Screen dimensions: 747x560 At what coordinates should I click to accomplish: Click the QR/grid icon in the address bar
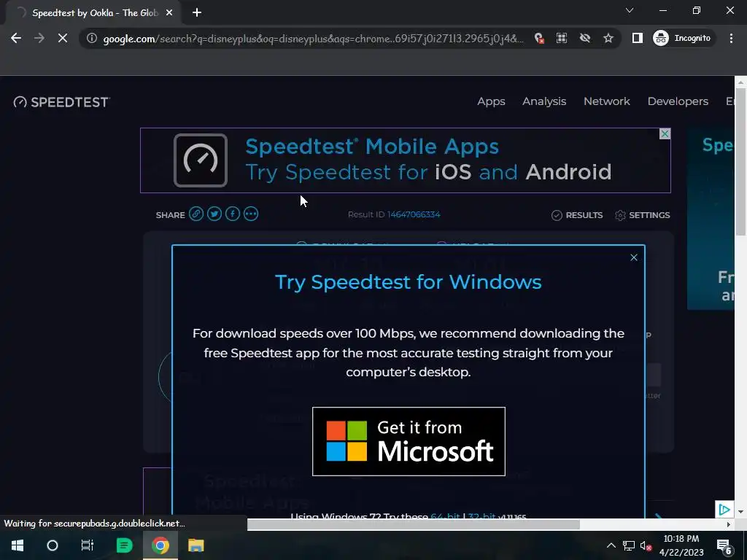562,38
